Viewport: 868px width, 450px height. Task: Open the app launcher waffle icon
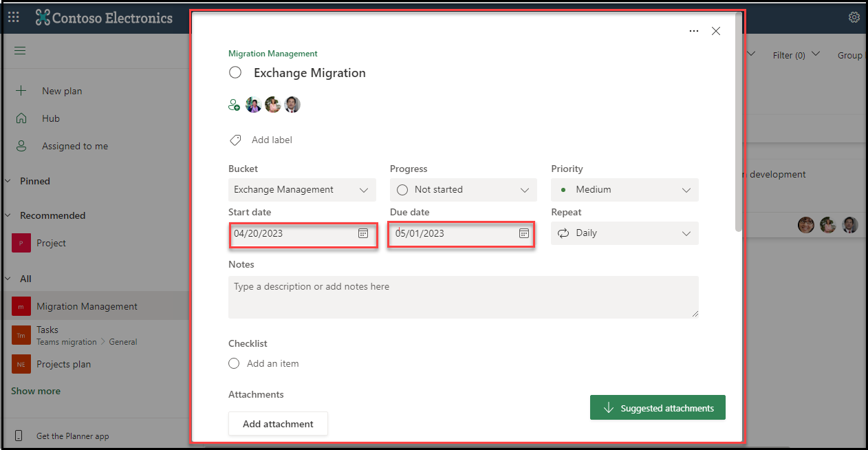(x=14, y=17)
